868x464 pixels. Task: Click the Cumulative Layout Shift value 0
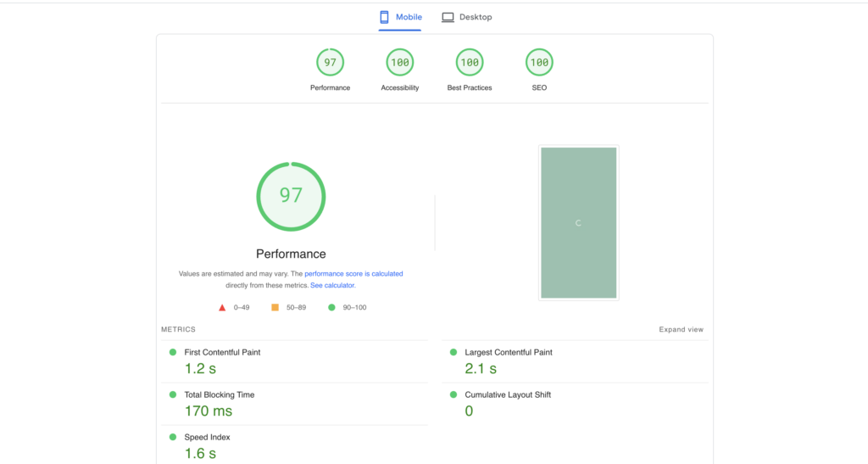(x=469, y=411)
